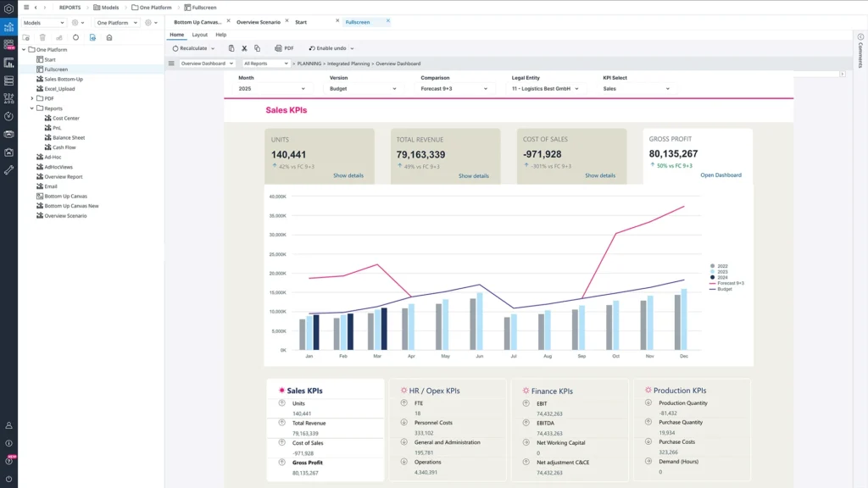Toggle Enable undo option
Viewport: 868px width, 488px height.
[331, 48]
